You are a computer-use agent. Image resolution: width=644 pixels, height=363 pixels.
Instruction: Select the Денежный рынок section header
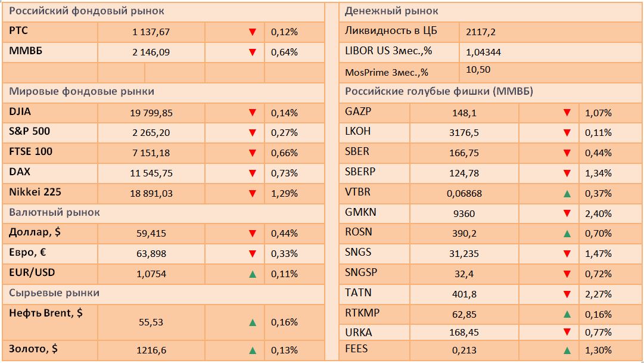coord(391,11)
